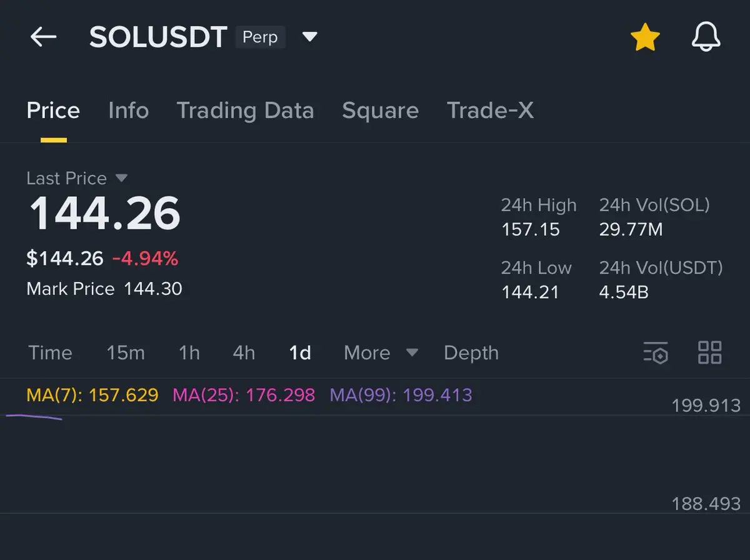
Task: Open price alert bell icon
Action: (706, 38)
